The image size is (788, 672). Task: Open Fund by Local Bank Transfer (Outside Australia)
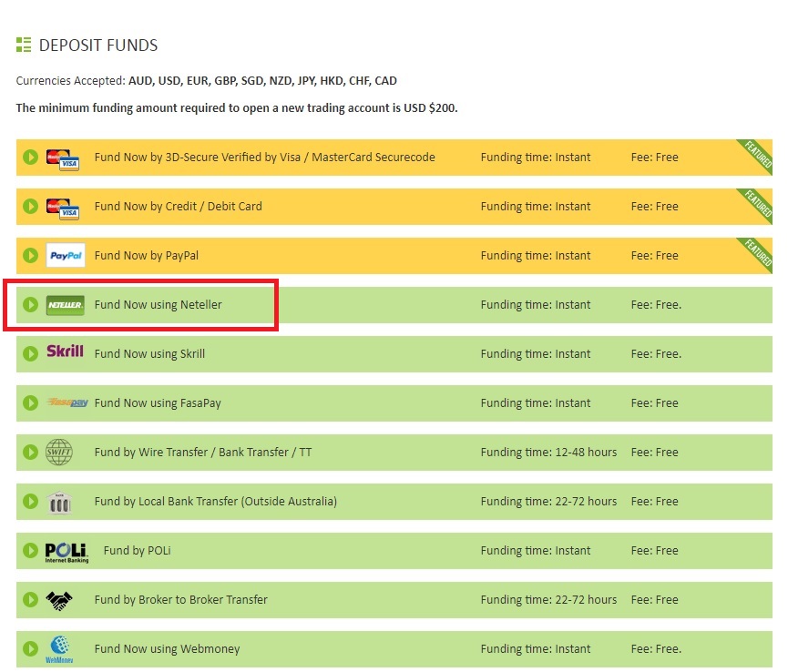coord(216,502)
